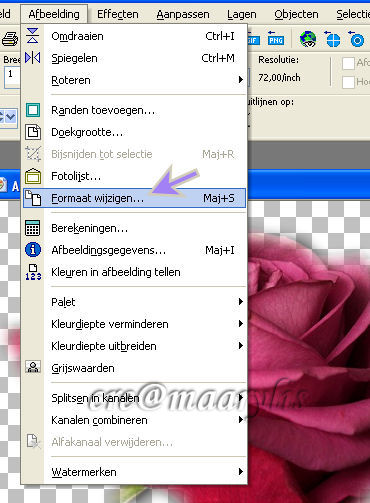Toggle the lower checkbox beside Resolutie
The width and height of the screenshot is (370, 503).
coord(348,82)
